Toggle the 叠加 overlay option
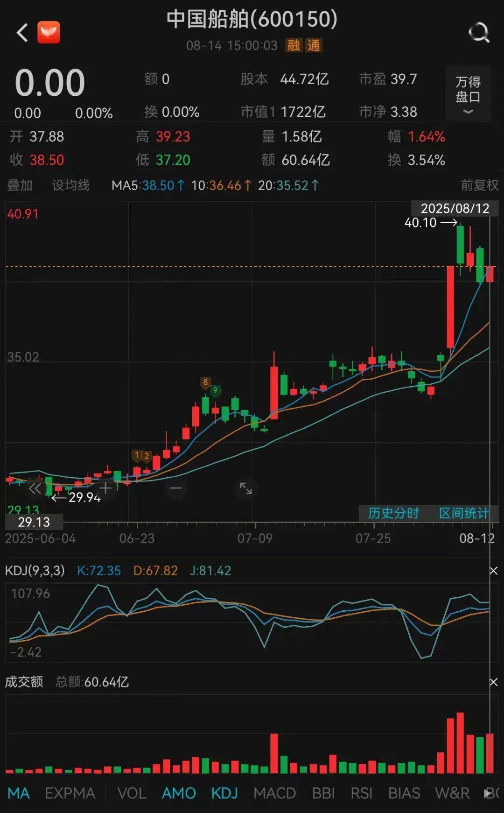Viewport: 504px width, 813px height. coord(20,185)
